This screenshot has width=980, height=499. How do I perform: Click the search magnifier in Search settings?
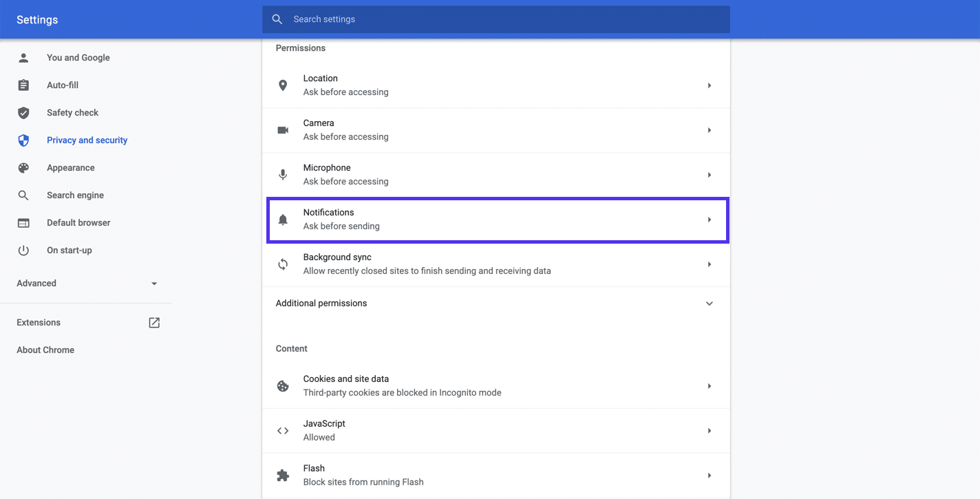point(277,19)
